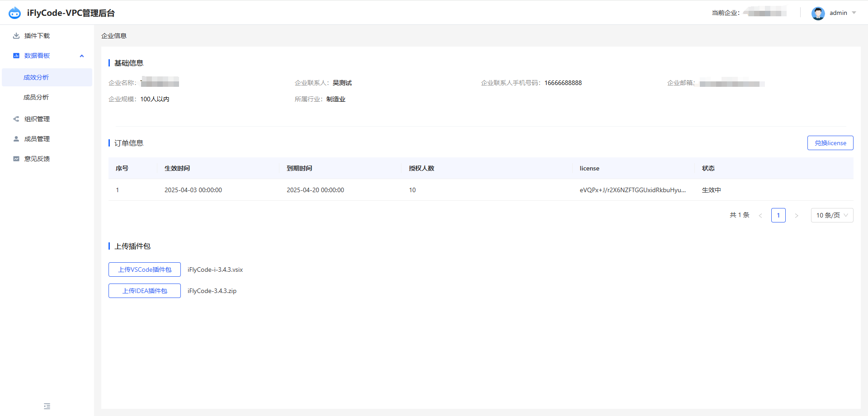This screenshot has width=868, height=416.
Task: Click the license column header
Action: (590, 168)
